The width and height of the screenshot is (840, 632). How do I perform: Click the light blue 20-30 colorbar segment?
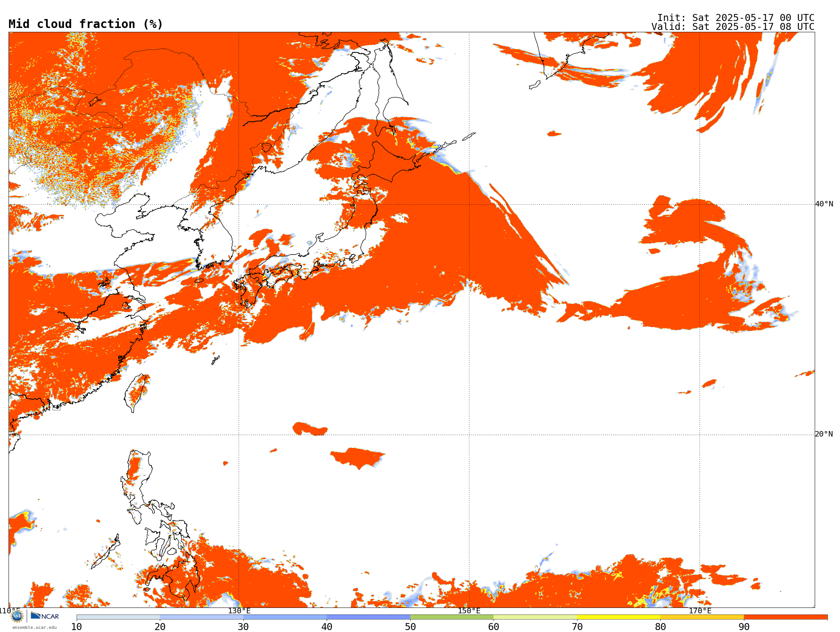pyautogui.click(x=201, y=617)
